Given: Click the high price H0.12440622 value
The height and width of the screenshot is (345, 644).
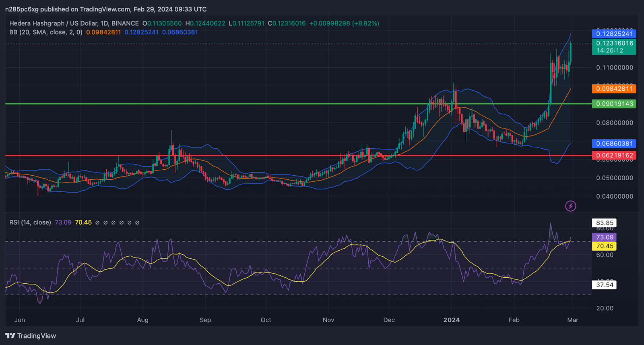Looking at the screenshot, I should point(205,23).
